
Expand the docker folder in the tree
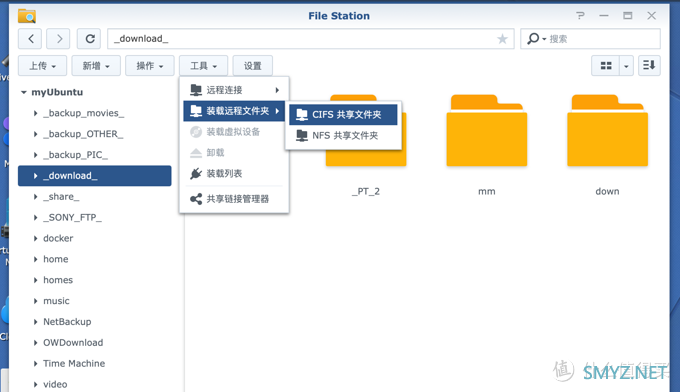click(x=36, y=238)
